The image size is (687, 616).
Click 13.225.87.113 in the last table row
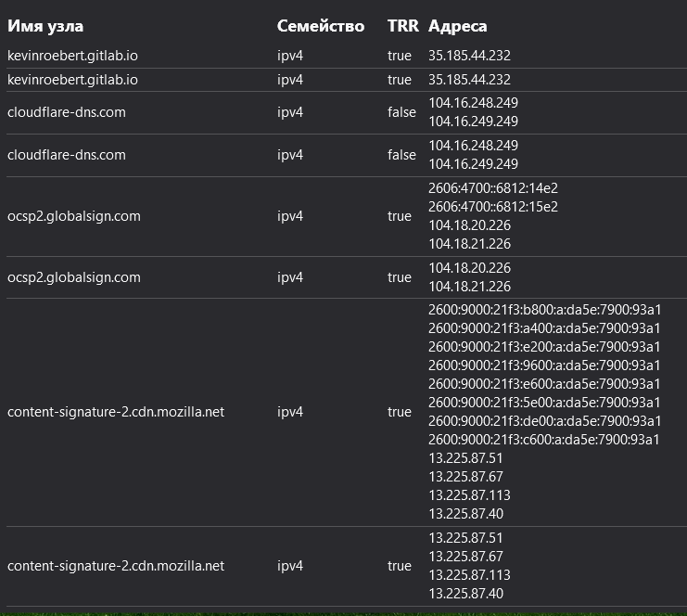(469, 575)
